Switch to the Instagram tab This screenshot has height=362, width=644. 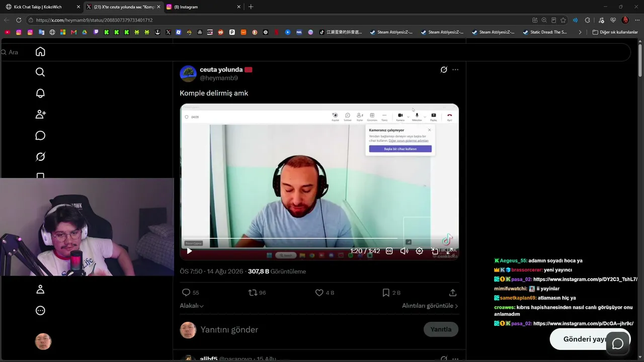[x=203, y=7]
